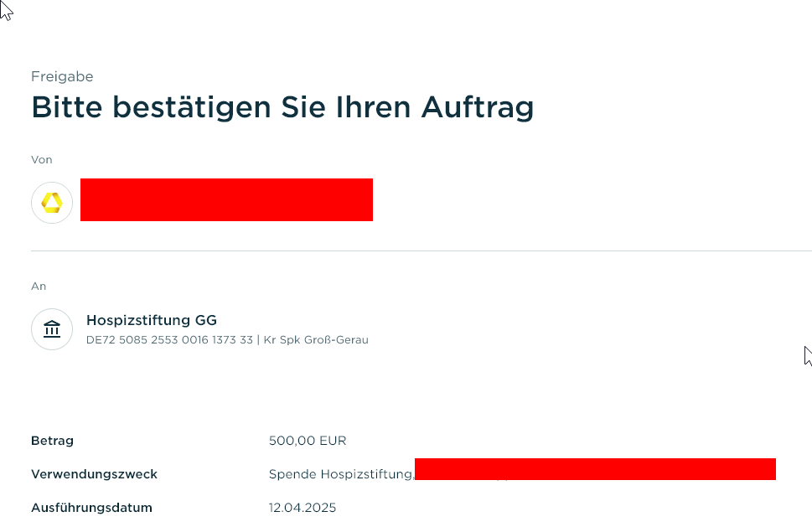Click the heading Bitte bestätigen Sie Ihren Auftrag

click(x=282, y=108)
